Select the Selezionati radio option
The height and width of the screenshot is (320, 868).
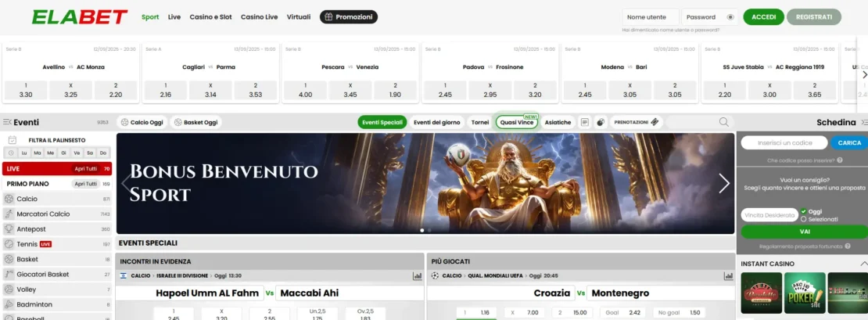click(x=804, y=219)
